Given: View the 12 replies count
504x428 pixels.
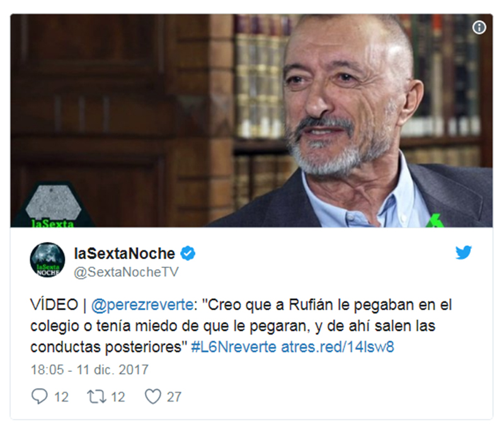Looking at the screenshot, I should 61,397.
